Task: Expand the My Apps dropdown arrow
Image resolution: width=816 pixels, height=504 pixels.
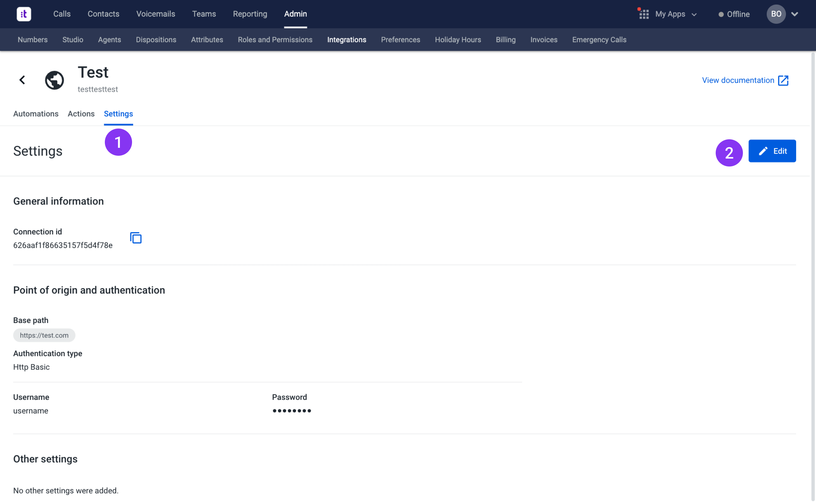Action: 694,15
